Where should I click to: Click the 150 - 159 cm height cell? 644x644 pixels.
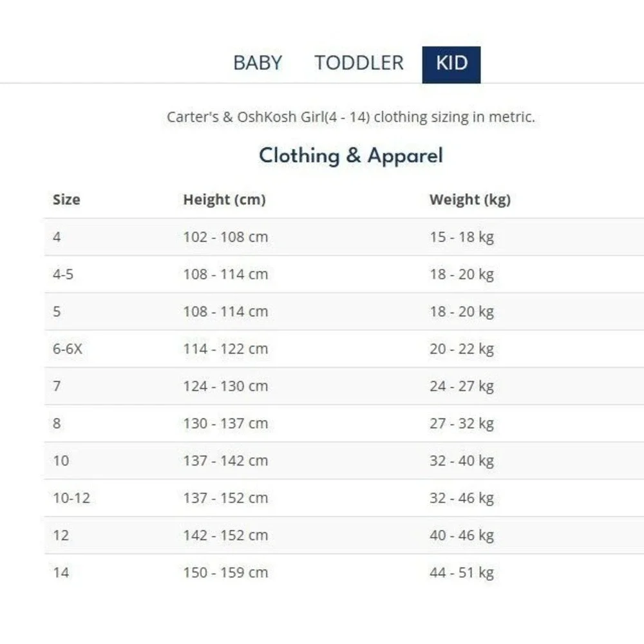(x=225, y=573)
